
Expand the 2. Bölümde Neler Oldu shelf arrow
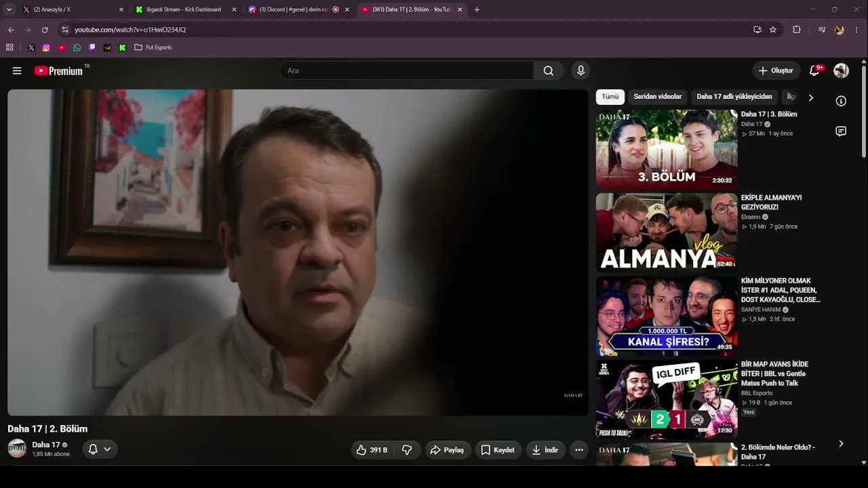[x=841, y=444]
